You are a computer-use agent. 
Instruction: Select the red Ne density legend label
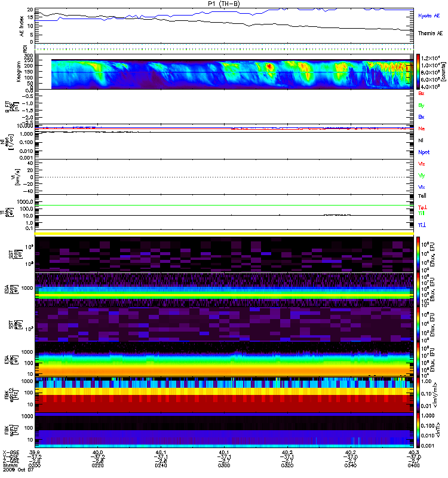point(422,128)
